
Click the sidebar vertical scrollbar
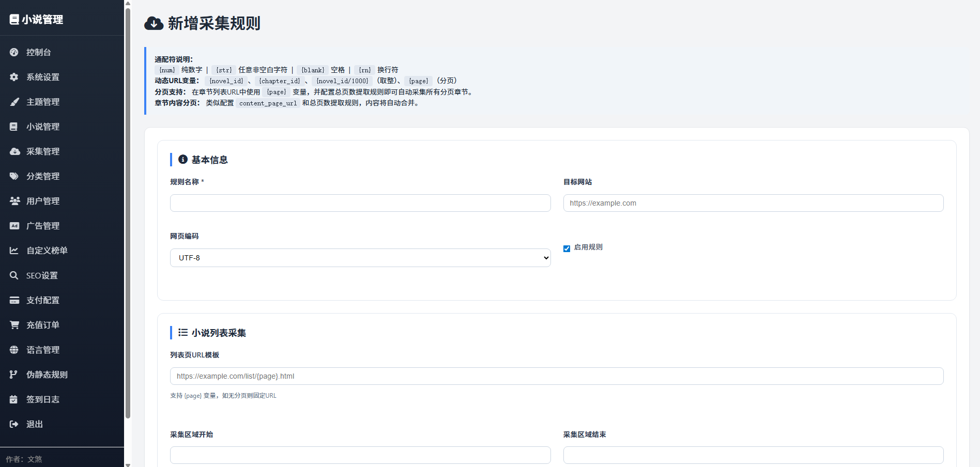click(128, 213)
